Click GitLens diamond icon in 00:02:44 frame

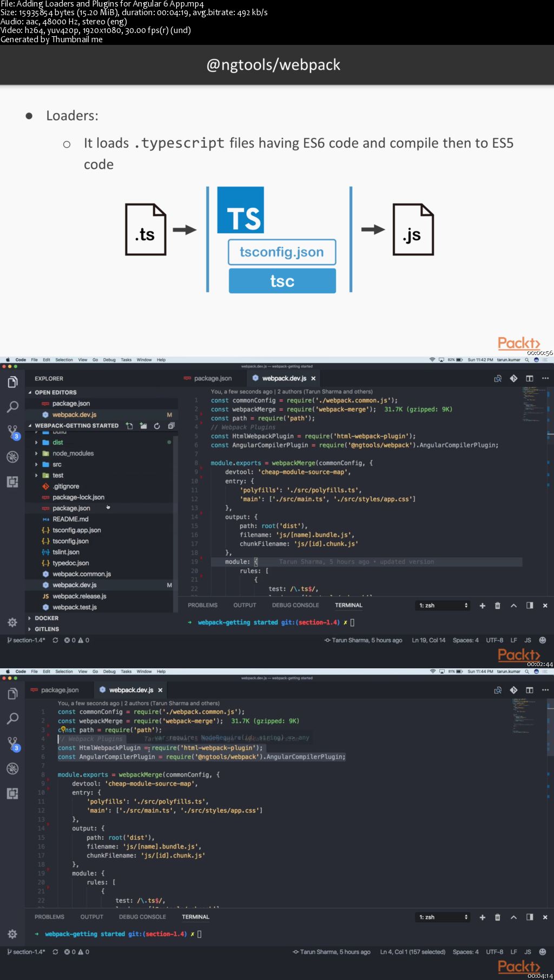point(513,378)
